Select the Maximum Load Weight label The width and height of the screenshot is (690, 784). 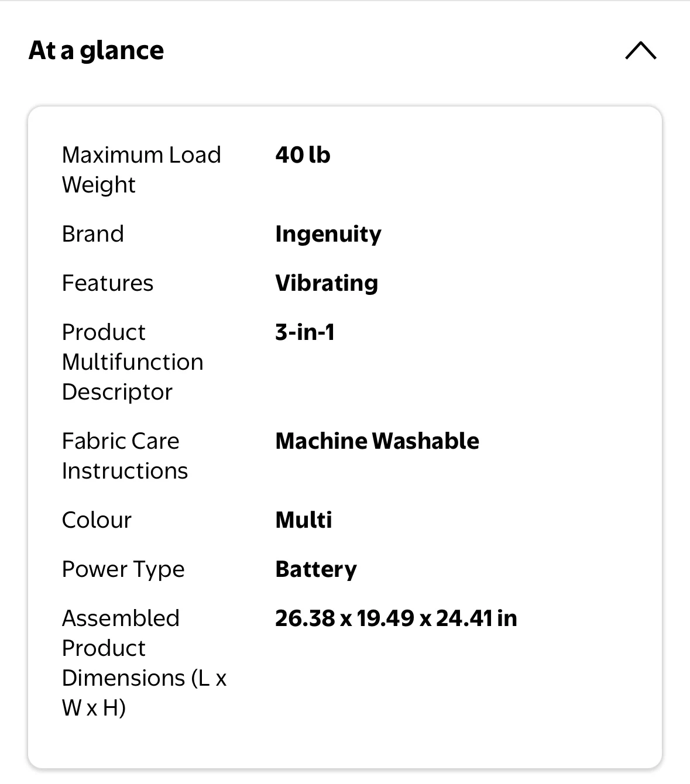tap(142, 170)
